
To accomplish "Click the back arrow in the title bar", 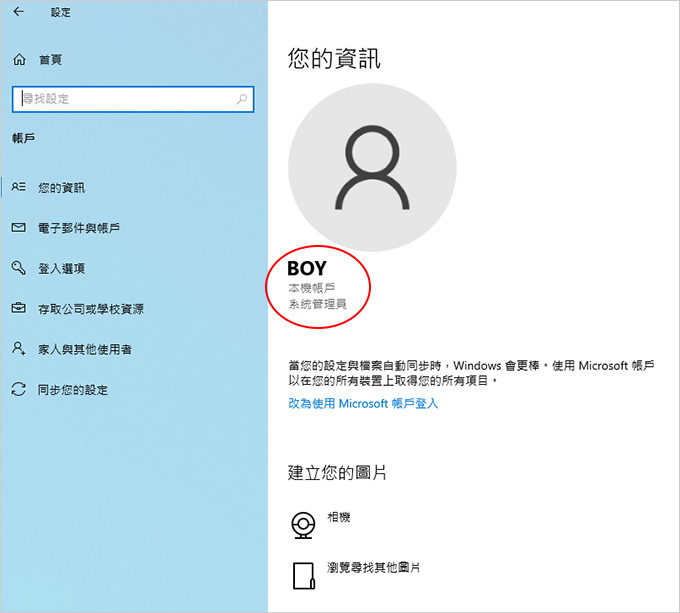I will pos(18,12).
